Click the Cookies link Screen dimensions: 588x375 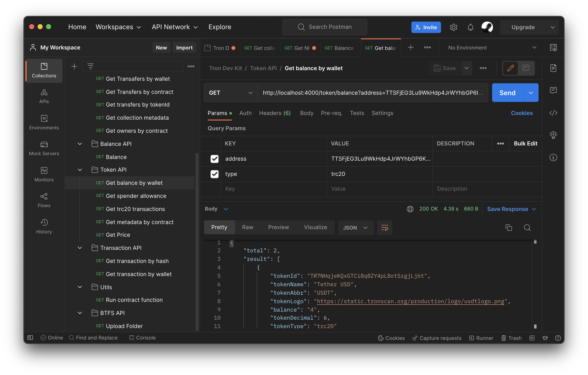click(x=522, y=113)
